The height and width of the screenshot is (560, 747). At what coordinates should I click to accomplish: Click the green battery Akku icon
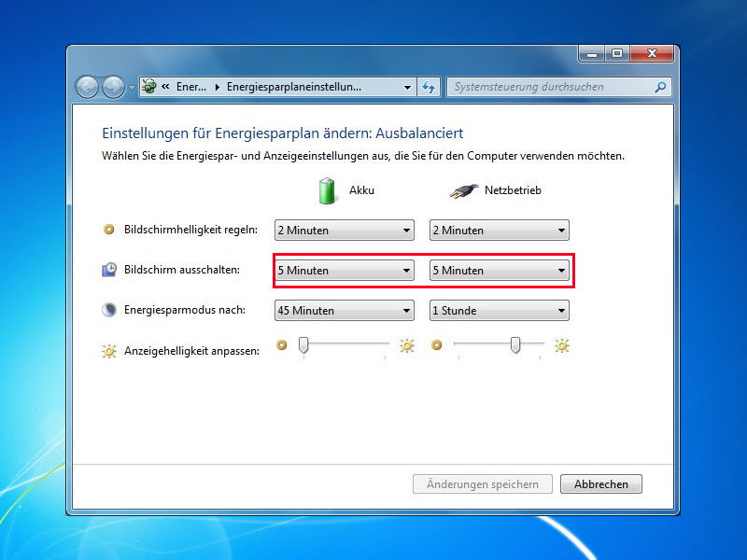click(327, 190)
